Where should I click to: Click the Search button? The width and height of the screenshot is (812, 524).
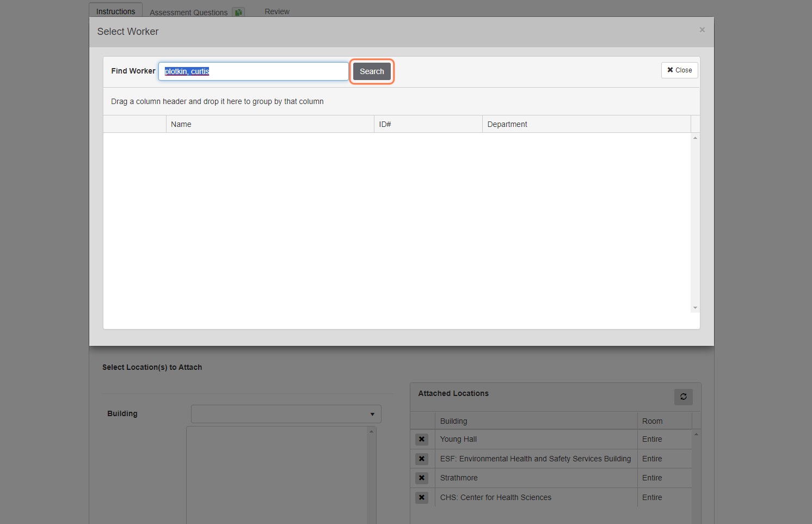tap(372, 71)
